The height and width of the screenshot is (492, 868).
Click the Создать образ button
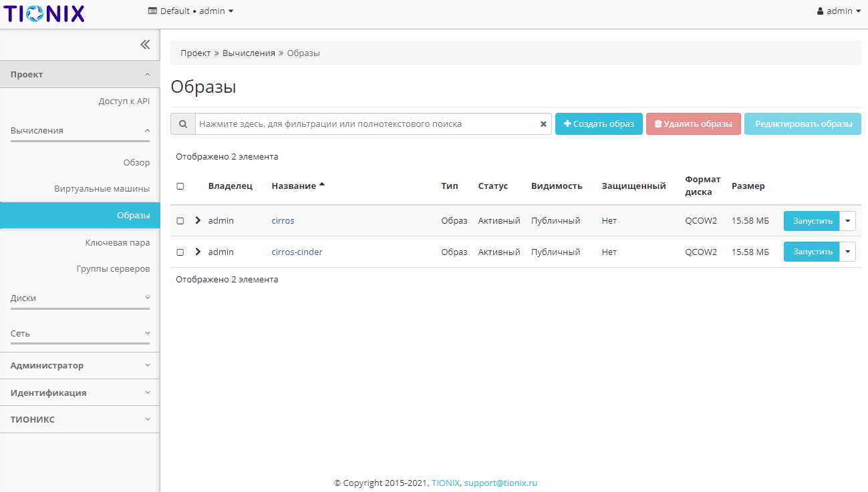(x=599, y=124)
